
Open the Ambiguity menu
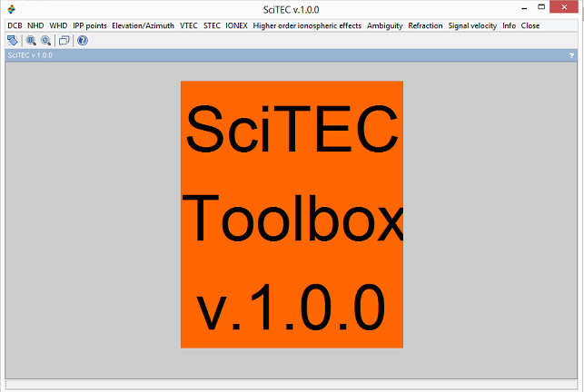pos(385,25)
